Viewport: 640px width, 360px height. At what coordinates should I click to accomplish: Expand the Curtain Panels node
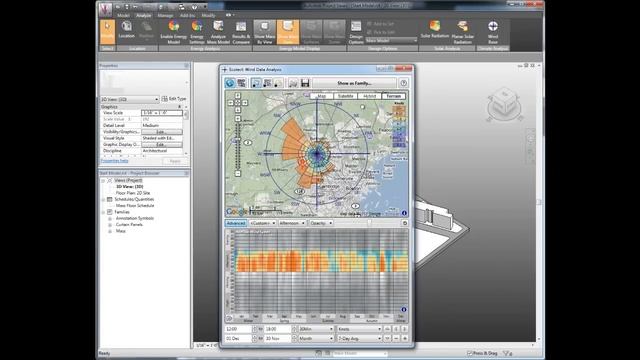pyautogui.click(x=110, y=225)
